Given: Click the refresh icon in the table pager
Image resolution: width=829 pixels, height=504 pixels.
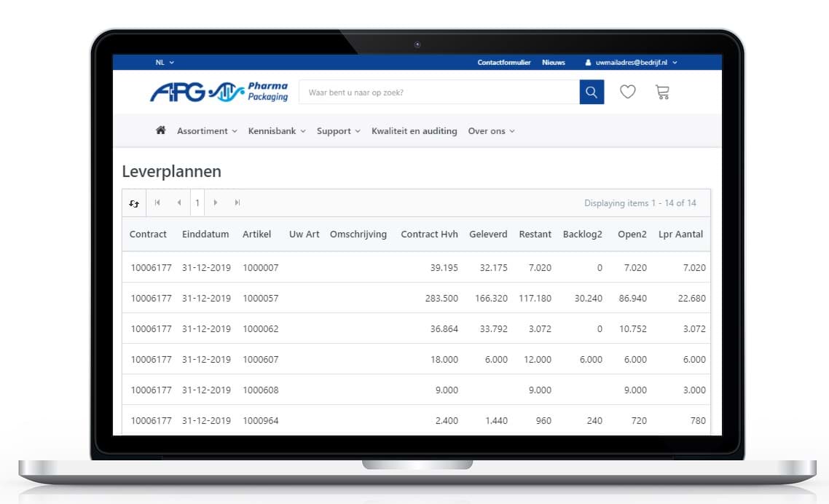Looking at the screenshot, I should pos(134,203).
